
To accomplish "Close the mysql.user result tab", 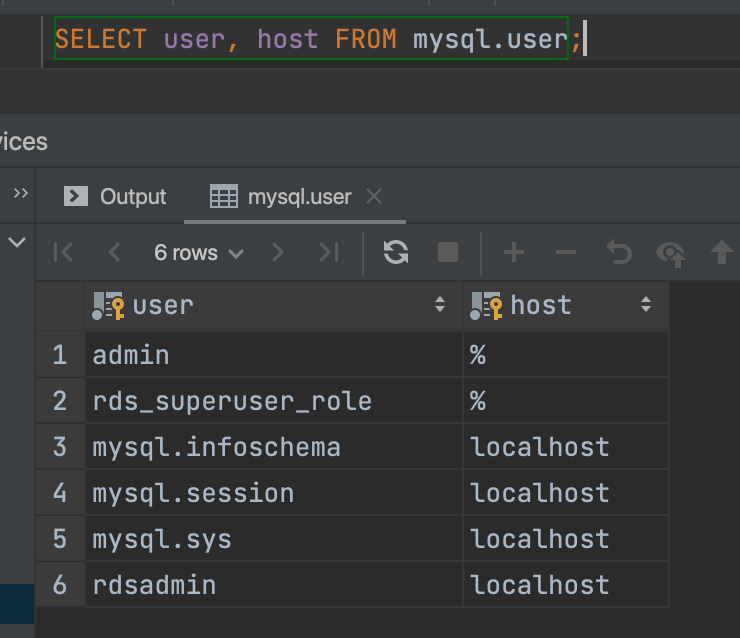I will tap(374, 197).
